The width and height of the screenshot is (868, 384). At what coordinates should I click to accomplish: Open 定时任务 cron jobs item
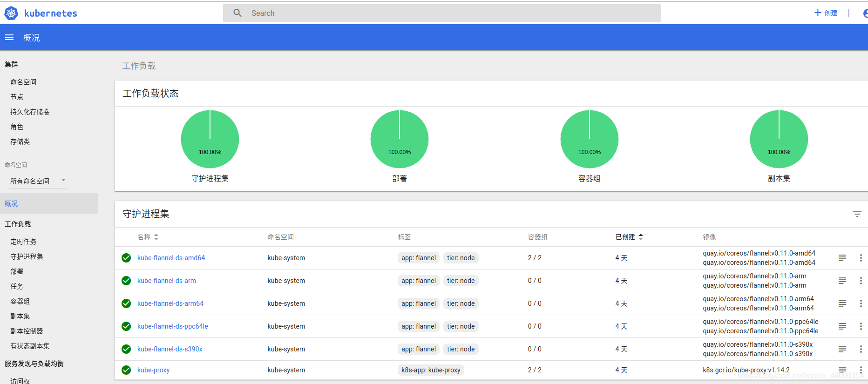[x=23, y=242]
